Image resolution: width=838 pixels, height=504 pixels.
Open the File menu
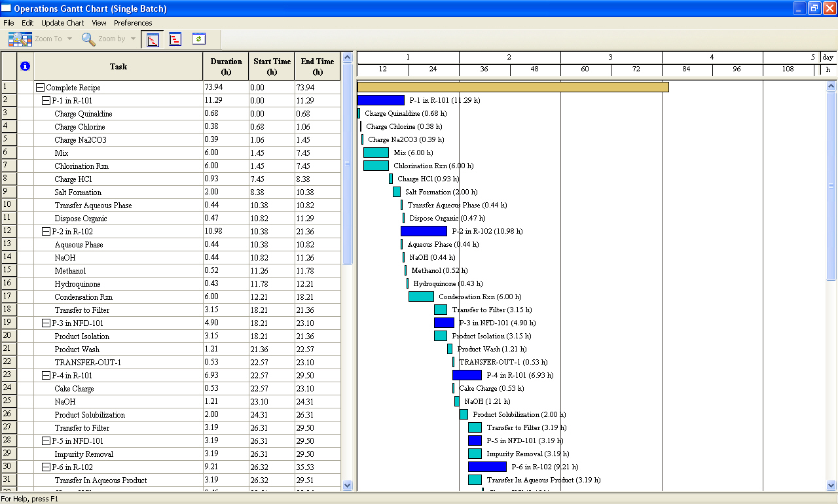(x=9, y=23)
